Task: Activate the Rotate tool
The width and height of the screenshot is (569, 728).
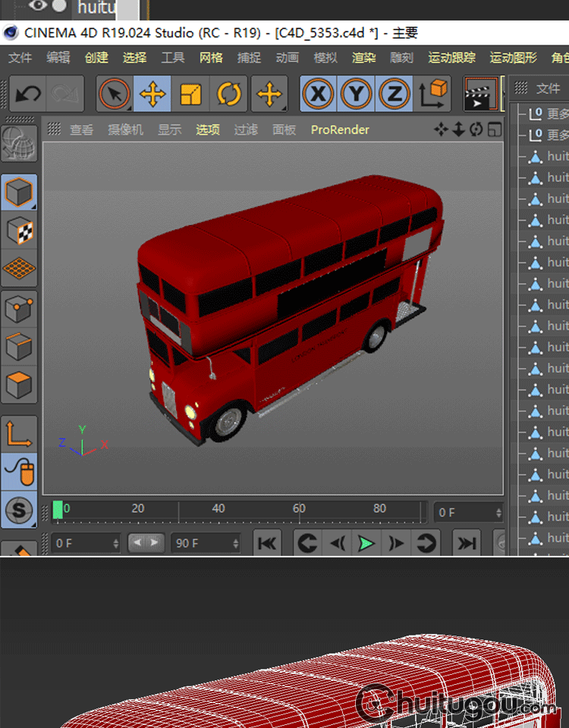Action: 228,94
